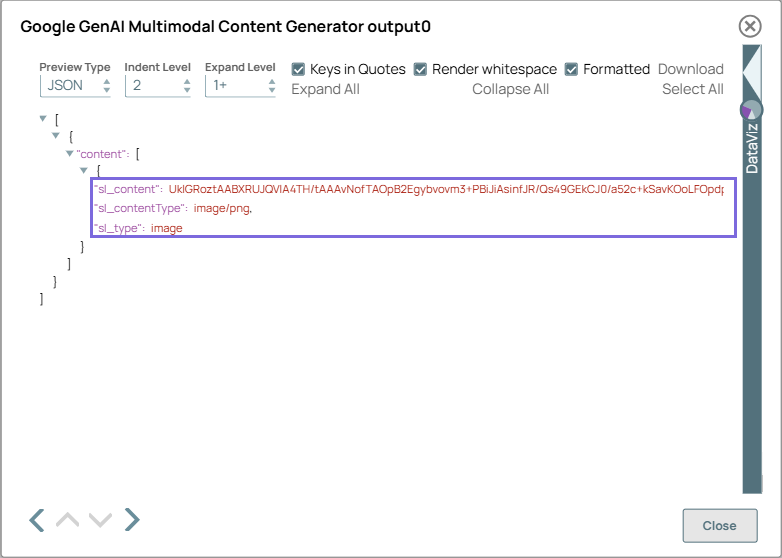
Task: Click the DataViz pie chart icon
Action: click(x=751, y=110)
